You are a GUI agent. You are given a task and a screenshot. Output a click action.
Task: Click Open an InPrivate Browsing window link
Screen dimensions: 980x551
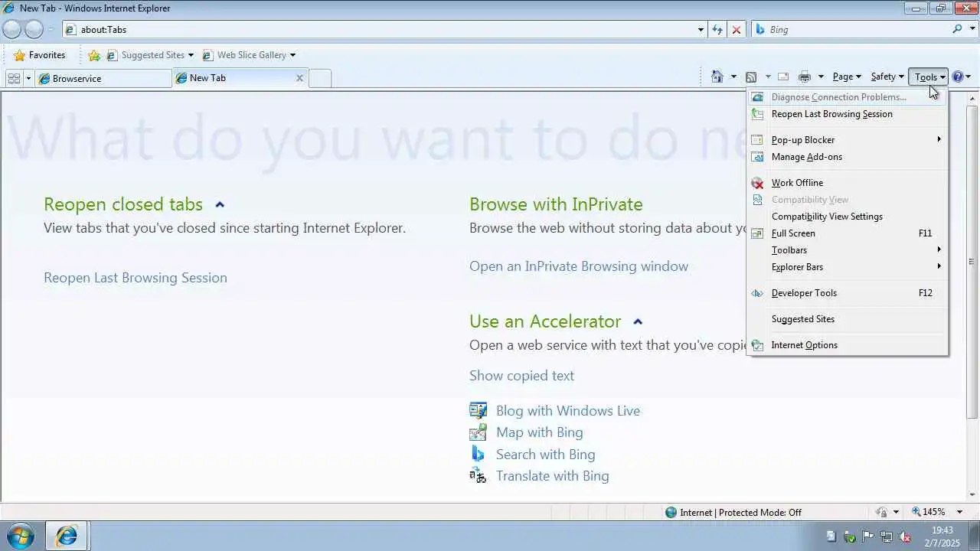pyautogui.click(x=579, y=266)
